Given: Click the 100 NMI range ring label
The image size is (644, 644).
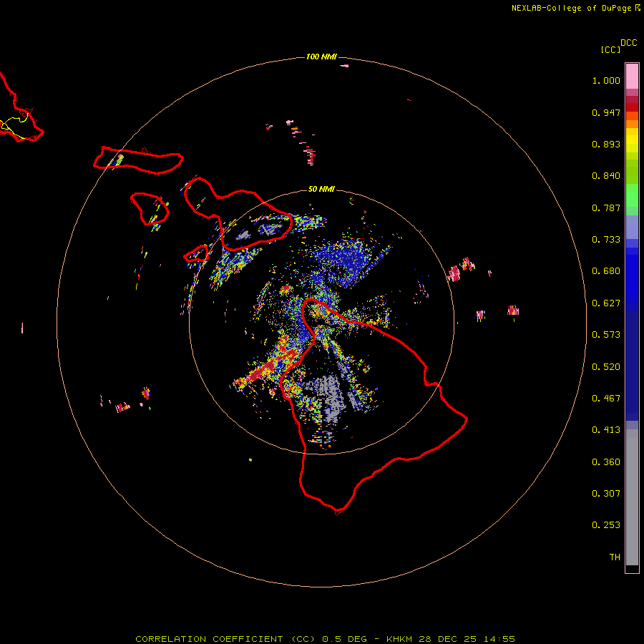Looking at the screenshot, I should (x=321, y=57).
